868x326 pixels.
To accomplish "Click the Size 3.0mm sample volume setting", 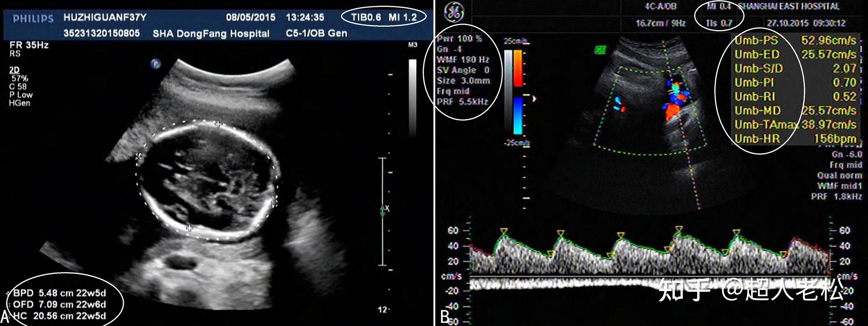I will click(x=463, y=80).
